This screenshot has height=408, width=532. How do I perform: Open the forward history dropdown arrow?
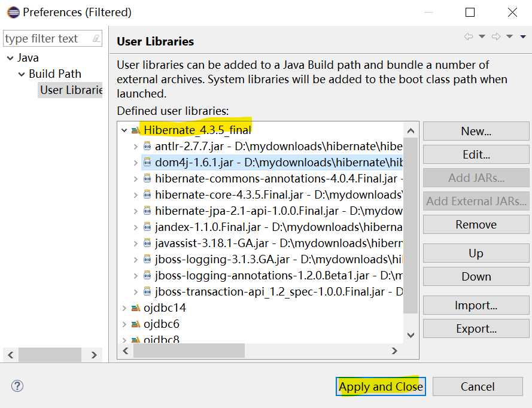tap(509, 36)
